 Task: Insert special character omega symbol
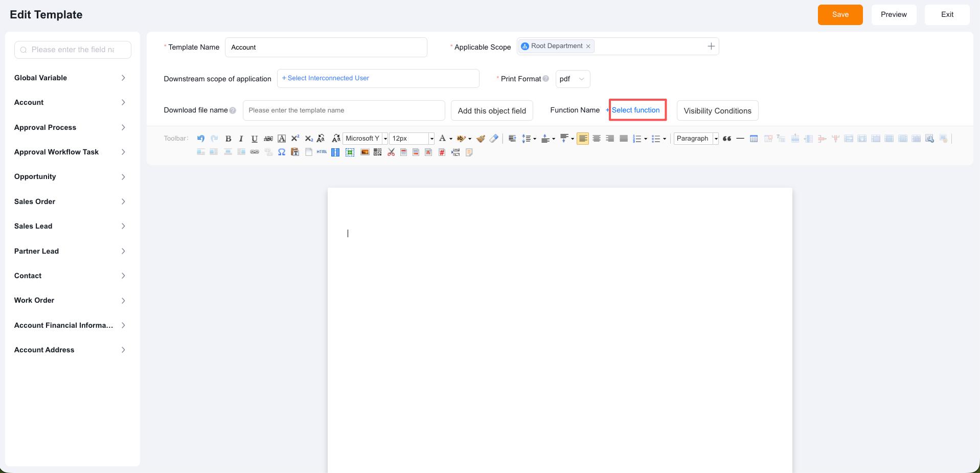(282, 152)
